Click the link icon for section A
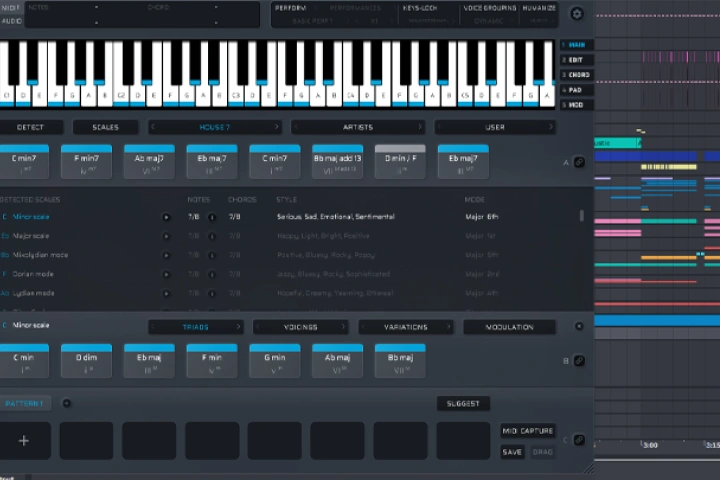The image size is (720, 480). (579, 162)
